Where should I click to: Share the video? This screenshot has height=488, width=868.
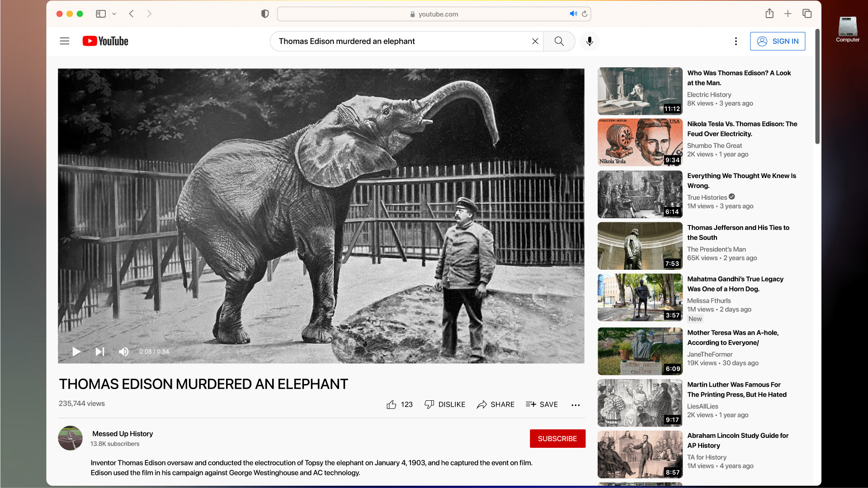click(495, 404)
